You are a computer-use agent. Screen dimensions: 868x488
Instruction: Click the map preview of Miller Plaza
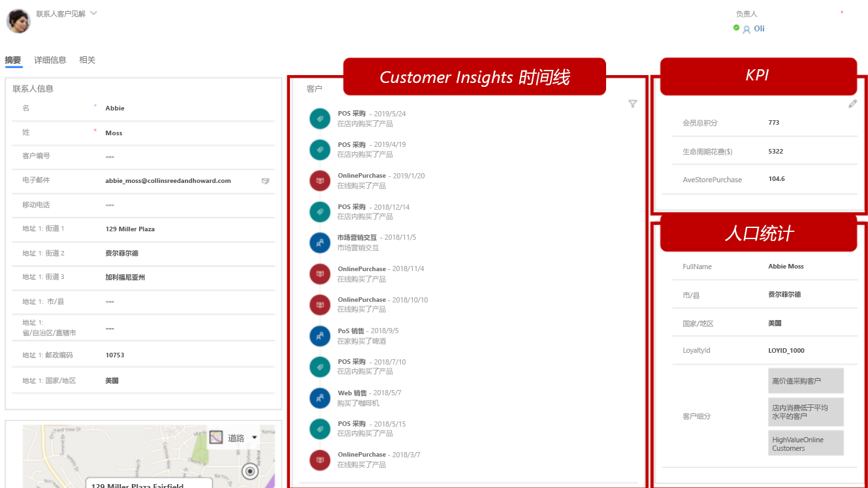pos(149,457)
